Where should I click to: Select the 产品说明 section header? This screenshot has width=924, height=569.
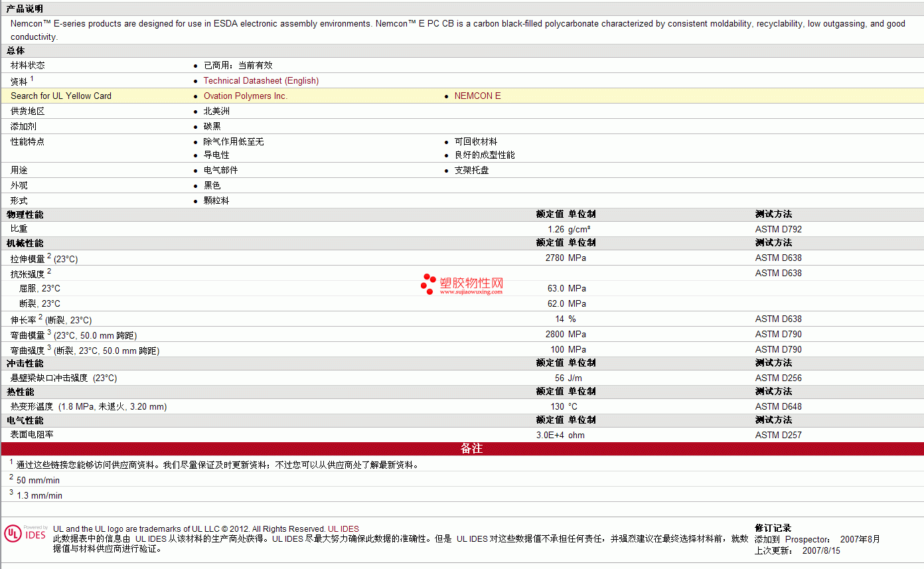click(x=25, y=9)
